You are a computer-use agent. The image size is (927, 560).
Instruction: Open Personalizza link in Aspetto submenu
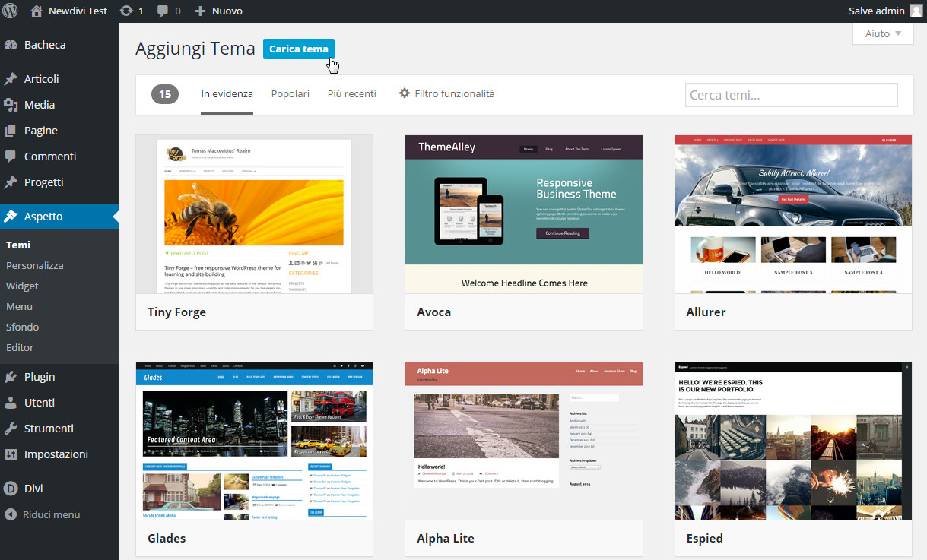[x=35, y=266]
